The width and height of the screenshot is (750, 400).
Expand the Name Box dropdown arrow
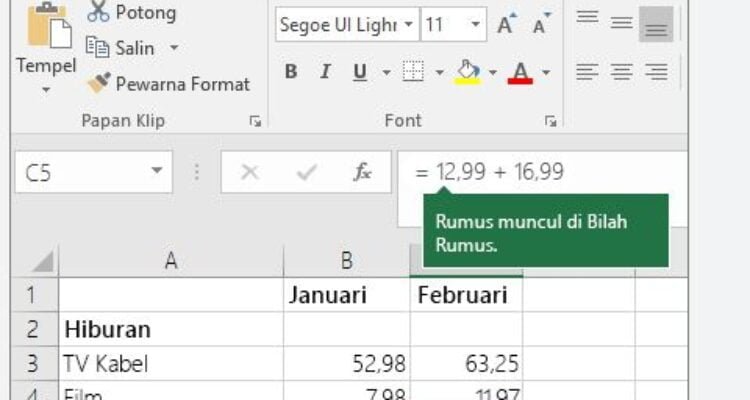tap(155, 173)
